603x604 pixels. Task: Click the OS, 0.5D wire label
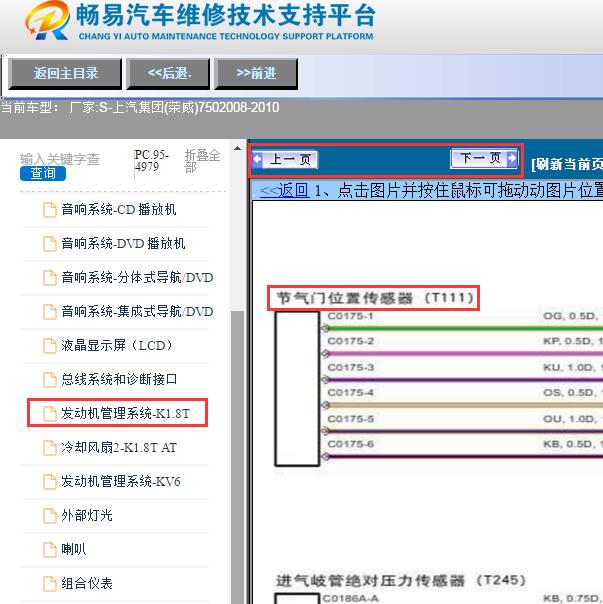tap(573, 393)
